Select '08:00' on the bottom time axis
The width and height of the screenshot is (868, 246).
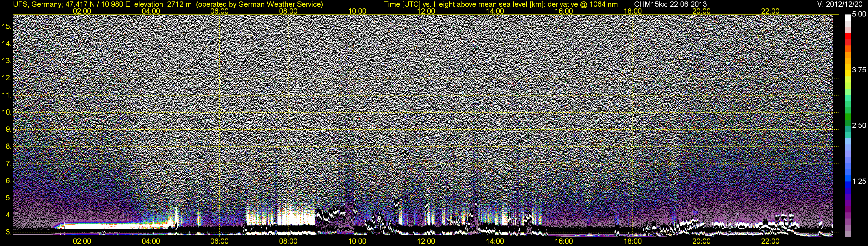288,241
